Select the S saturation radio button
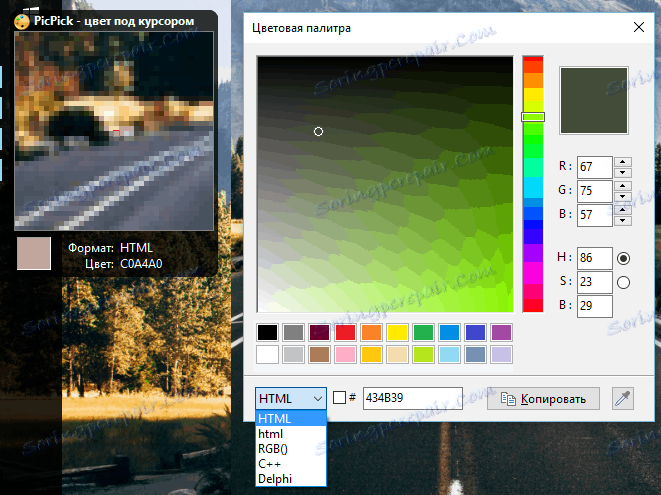This screenshot has height=495, width=661. 623,282
